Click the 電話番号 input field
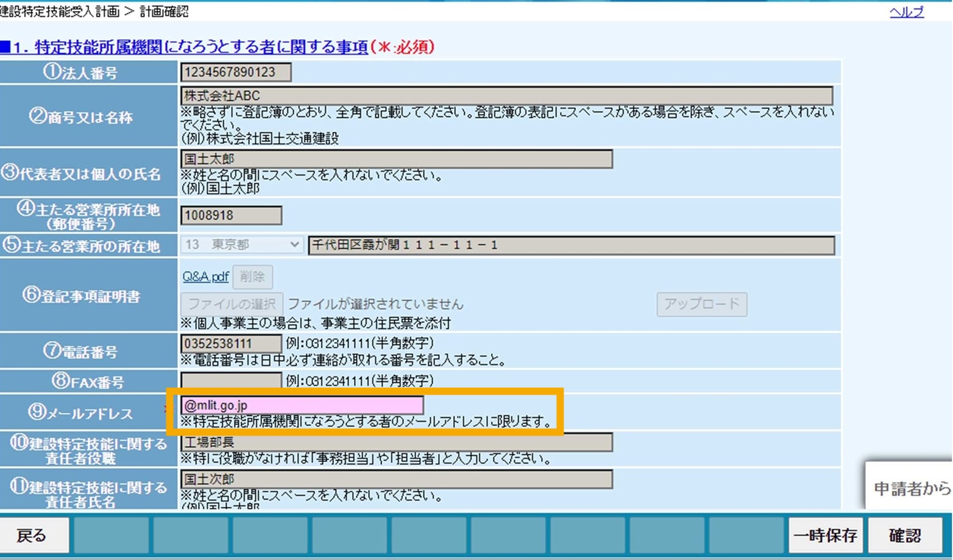Viewport: 953px width, 560px height. [x=232, y=344]
